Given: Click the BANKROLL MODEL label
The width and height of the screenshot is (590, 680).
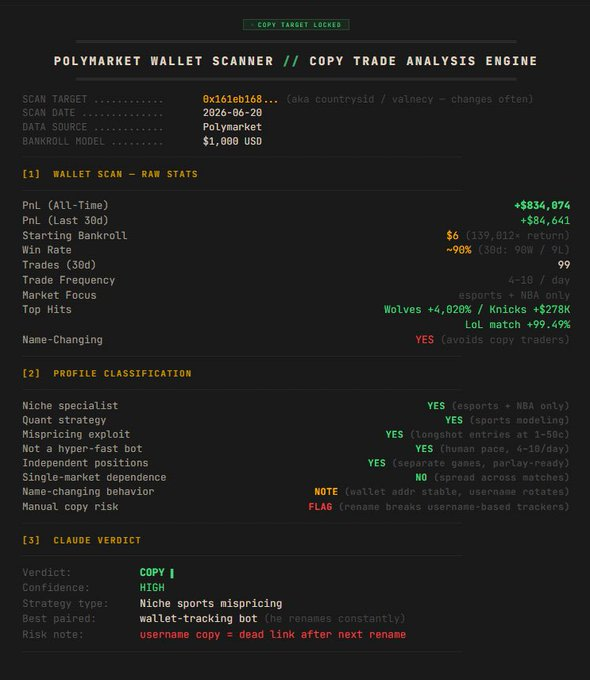Looking at the screenshot, I should click(63, 141).
